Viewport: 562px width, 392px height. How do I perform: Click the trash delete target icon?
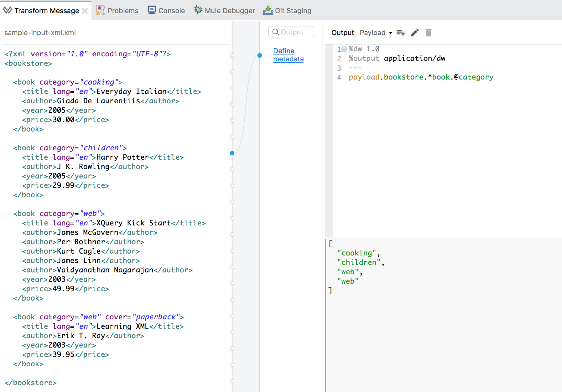(428, 33)
